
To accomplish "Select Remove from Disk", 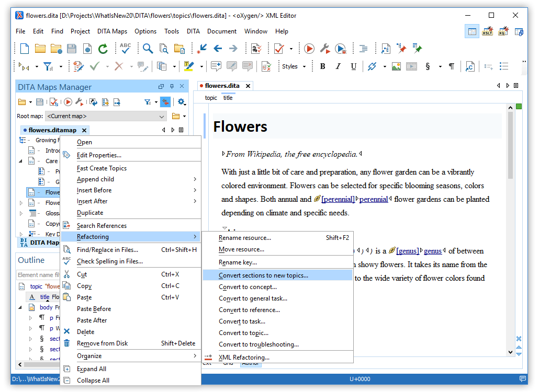I will click(x=131, y=343).
